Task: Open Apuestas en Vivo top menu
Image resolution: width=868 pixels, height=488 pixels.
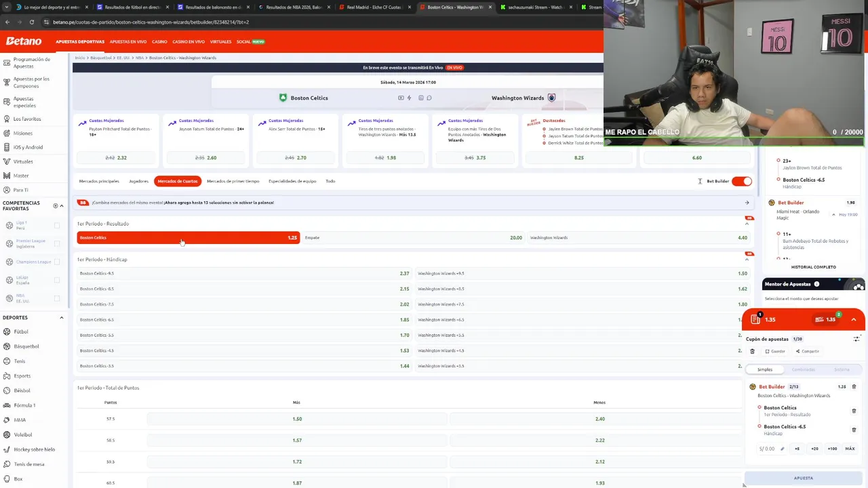Action: point(128,41)
